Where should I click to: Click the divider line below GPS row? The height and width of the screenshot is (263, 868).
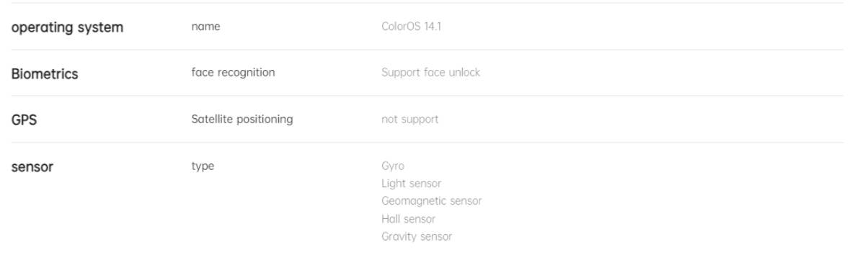pos(426,143)
